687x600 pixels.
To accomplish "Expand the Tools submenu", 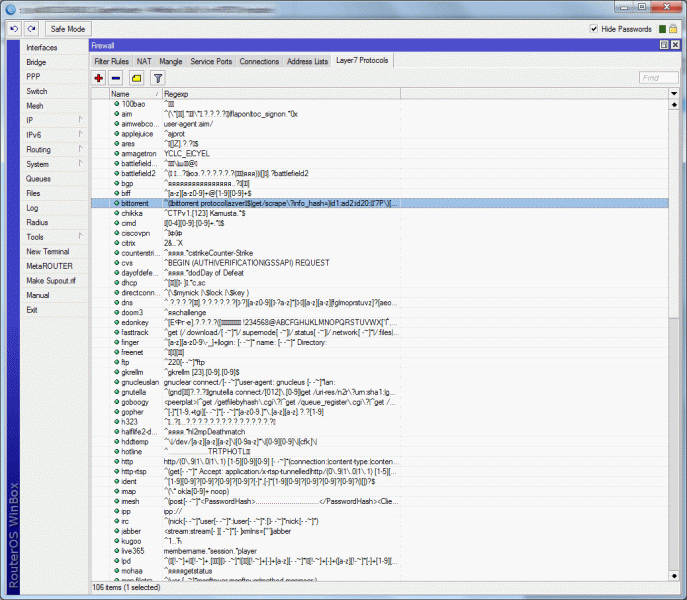I will 80,236.
